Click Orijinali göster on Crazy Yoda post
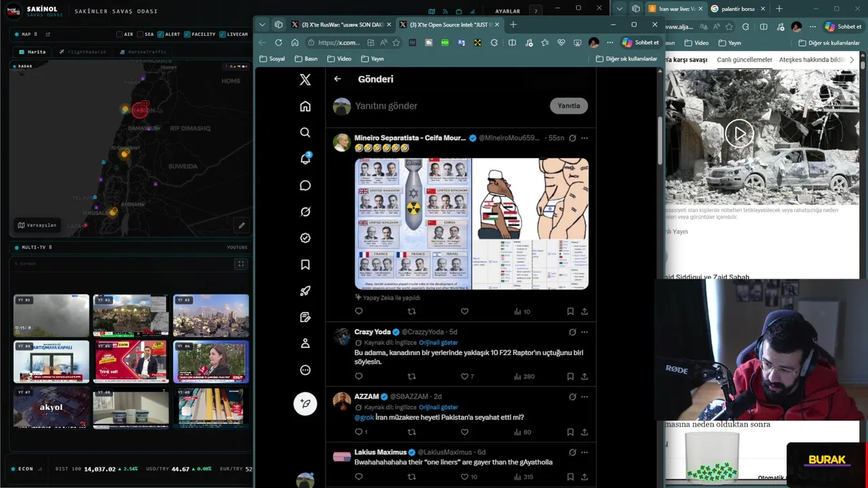Viewport: 868px width, 488px height. pos(438,342)
